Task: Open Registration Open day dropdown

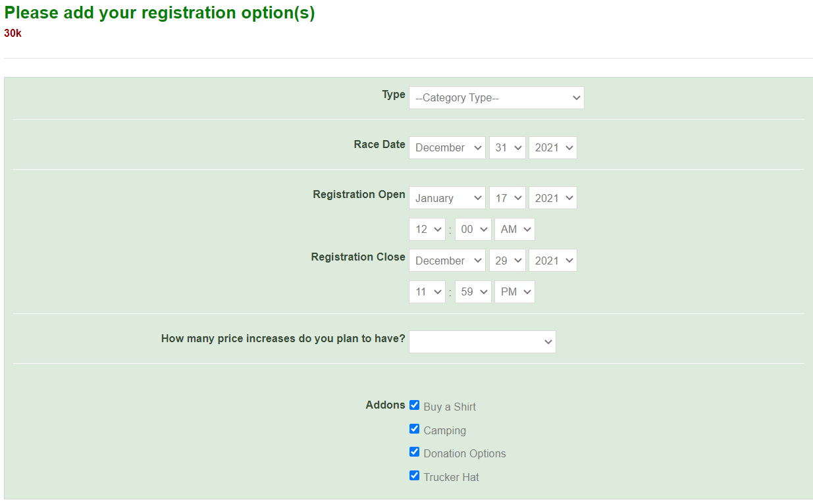Action: [507, 198]
